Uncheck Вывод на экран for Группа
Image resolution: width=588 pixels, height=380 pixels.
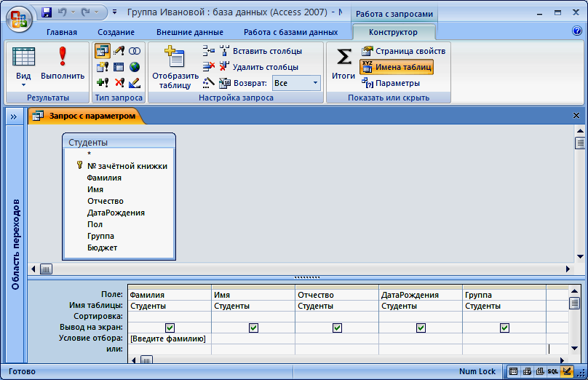504,328
